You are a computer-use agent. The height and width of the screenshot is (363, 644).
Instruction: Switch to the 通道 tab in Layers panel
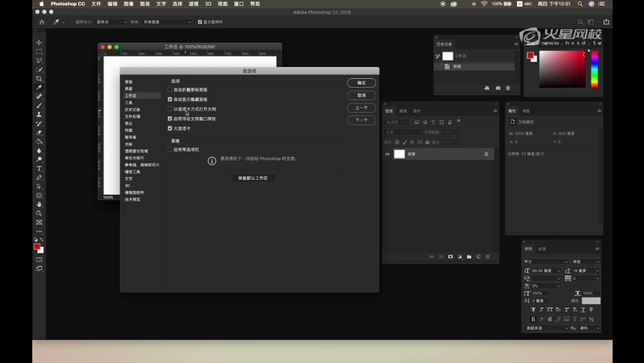click(x=403, y=111)
